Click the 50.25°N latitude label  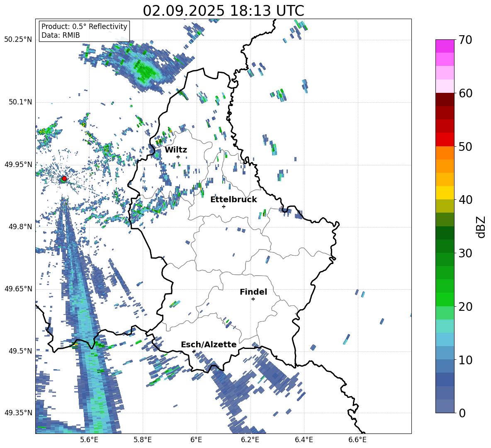(x=18, y=40)
